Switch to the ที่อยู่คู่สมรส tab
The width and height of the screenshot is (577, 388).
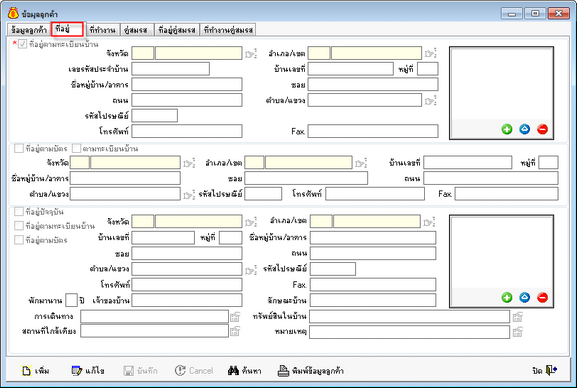[177, 30]
